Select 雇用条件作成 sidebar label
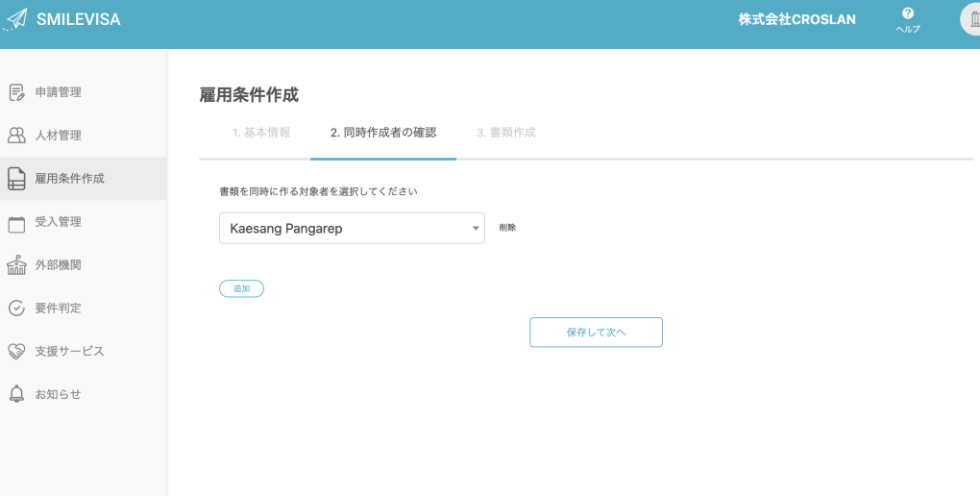This screenshot has height=496, width=980. click(69, 178)
